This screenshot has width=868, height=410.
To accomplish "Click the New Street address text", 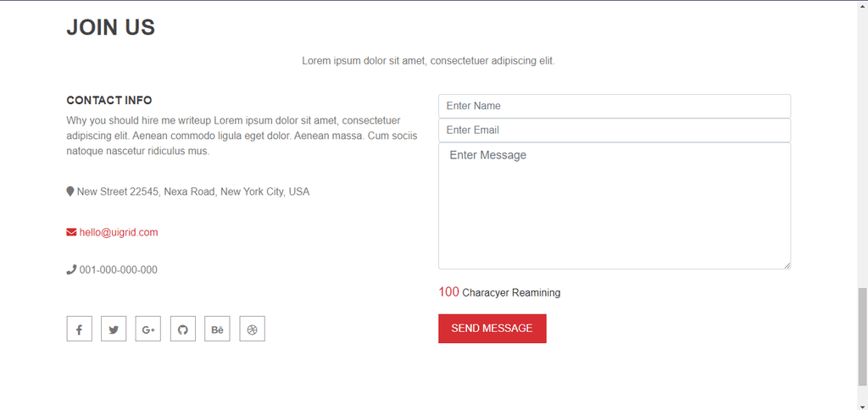I will click(193, 192).
